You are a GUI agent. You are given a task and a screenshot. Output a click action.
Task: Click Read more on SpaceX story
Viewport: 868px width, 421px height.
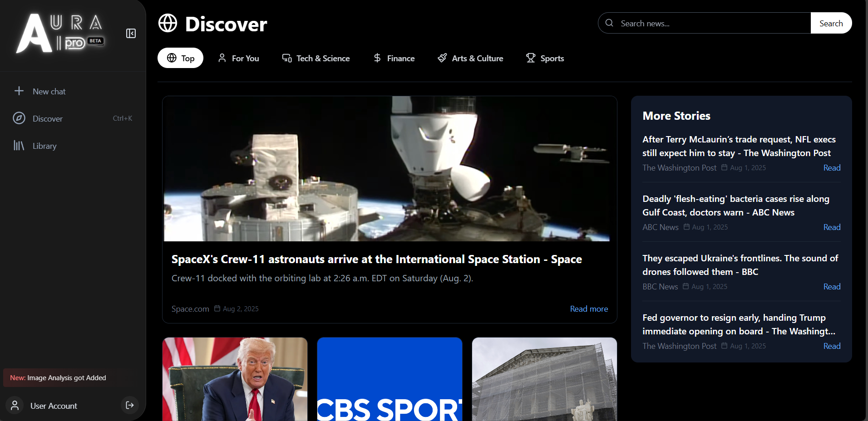pyautogui.click(x=589, y=308)
